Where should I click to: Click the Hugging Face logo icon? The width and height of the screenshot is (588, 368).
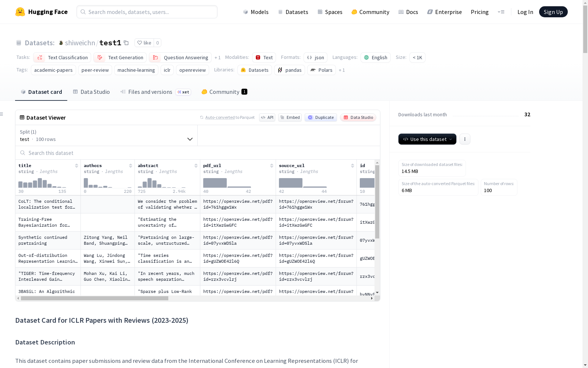[x=20, y=12]
